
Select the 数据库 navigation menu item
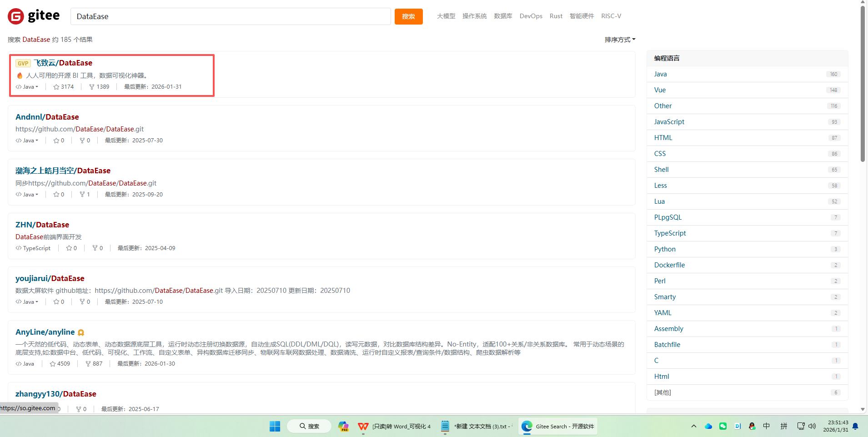(x=502, y=16)
